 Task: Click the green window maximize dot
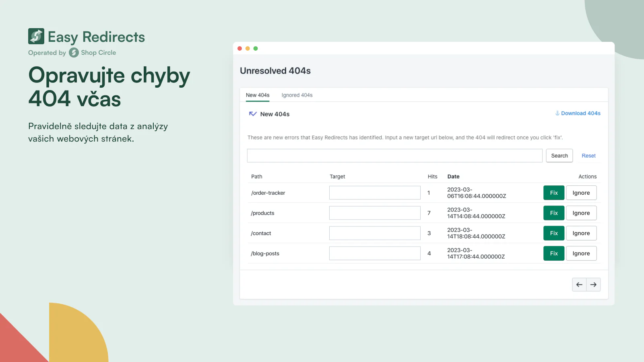[x=256, y=49]
